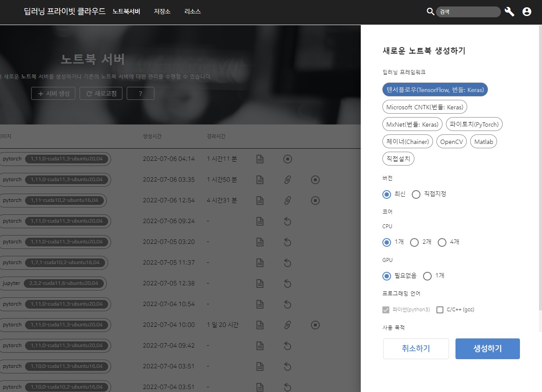Open link icon for 2022-07-06 12:54 server
The width and height of the screenshot is (542, 392).
pos(288,200)
